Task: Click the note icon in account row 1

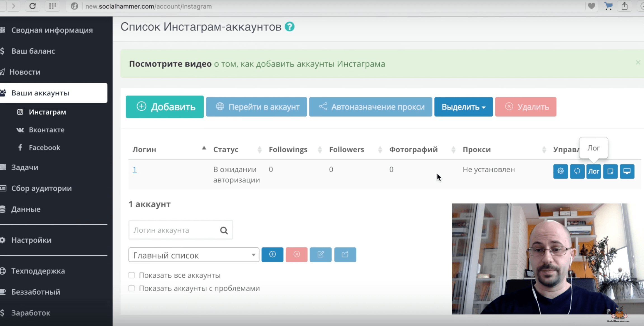Action: click(x=610, y=171)
